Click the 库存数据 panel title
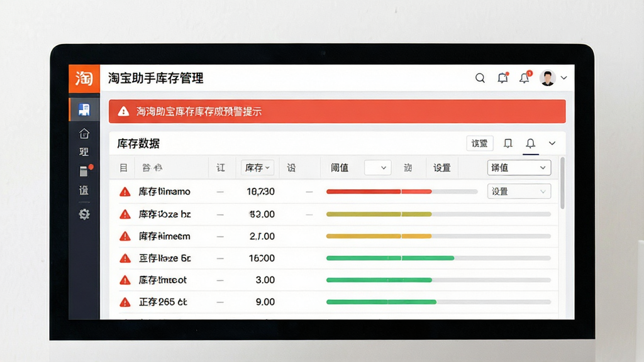Viewport: 644px width, 362px height. click(x=138, y=143)
